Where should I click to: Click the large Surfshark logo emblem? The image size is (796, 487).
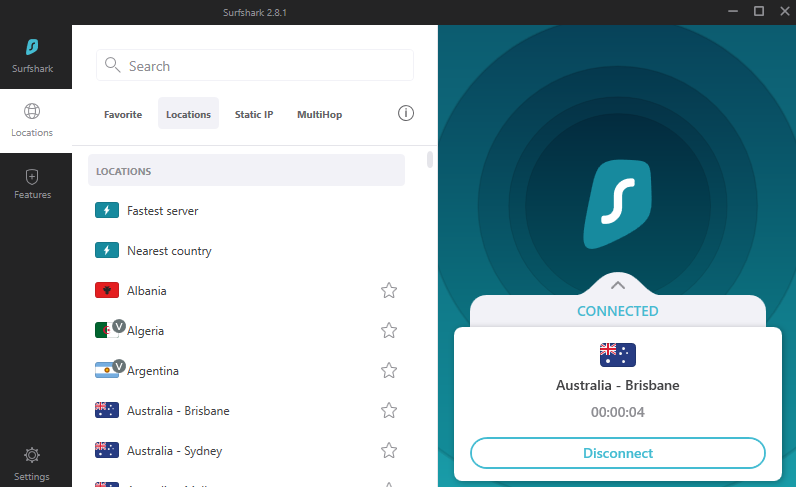[618, 204]
